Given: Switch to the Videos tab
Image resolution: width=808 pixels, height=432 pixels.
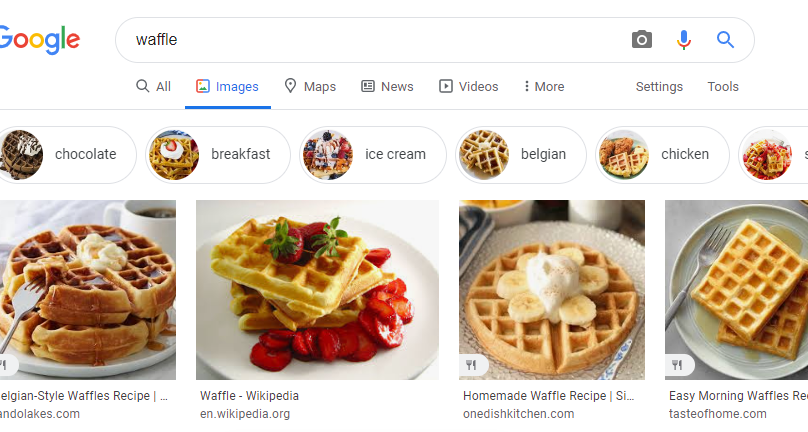Looking at the screenshot, I should pos(468,87).
